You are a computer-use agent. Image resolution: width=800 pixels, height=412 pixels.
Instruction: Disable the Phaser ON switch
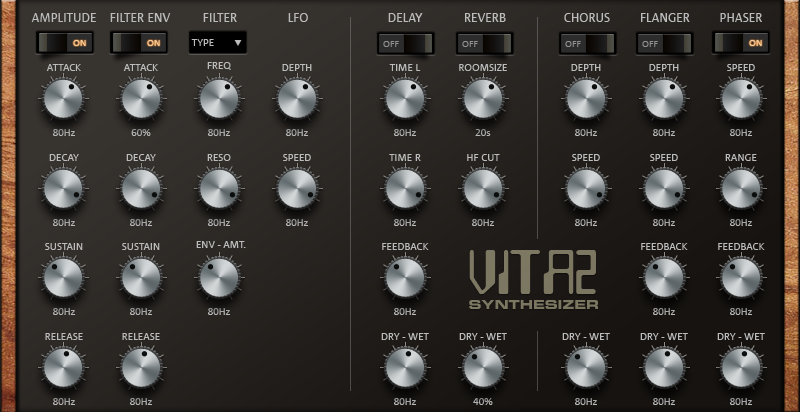pos(741,43)
